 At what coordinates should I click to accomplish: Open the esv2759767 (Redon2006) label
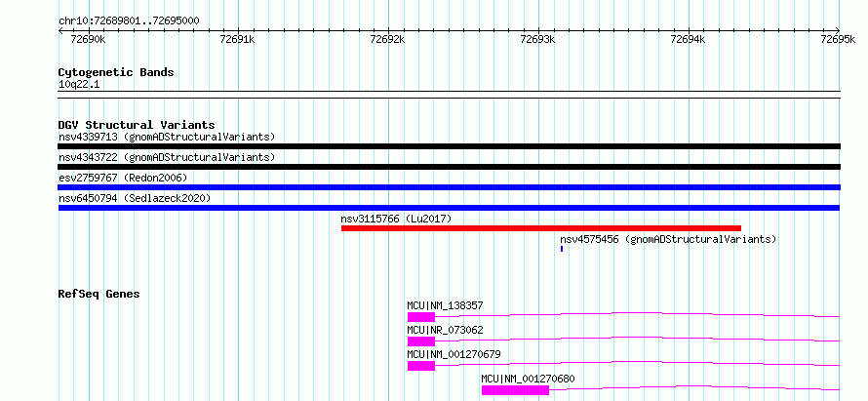123,178
